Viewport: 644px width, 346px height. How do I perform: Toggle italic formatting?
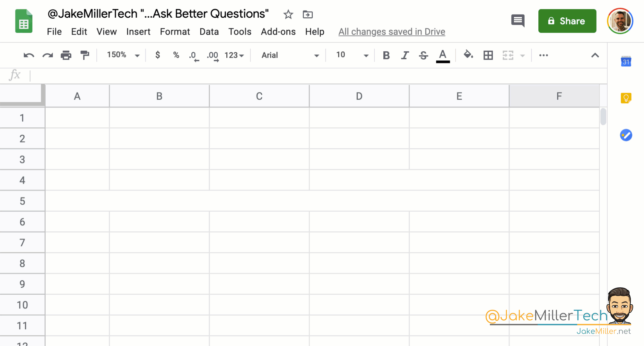(x=405, y=55)
